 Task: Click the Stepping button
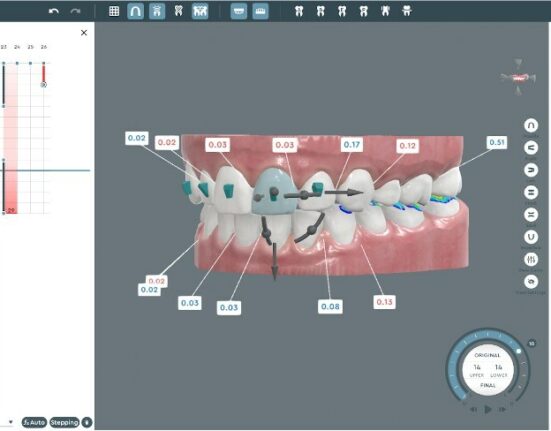64,422
